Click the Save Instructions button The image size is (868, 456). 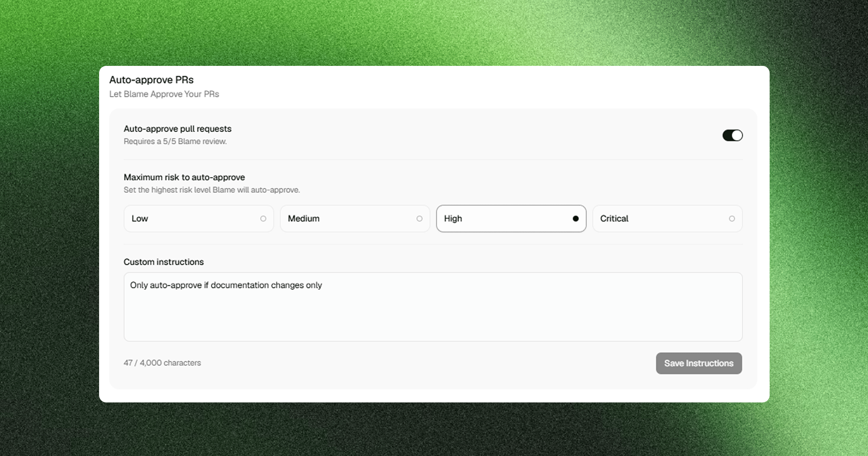[699, 363]
